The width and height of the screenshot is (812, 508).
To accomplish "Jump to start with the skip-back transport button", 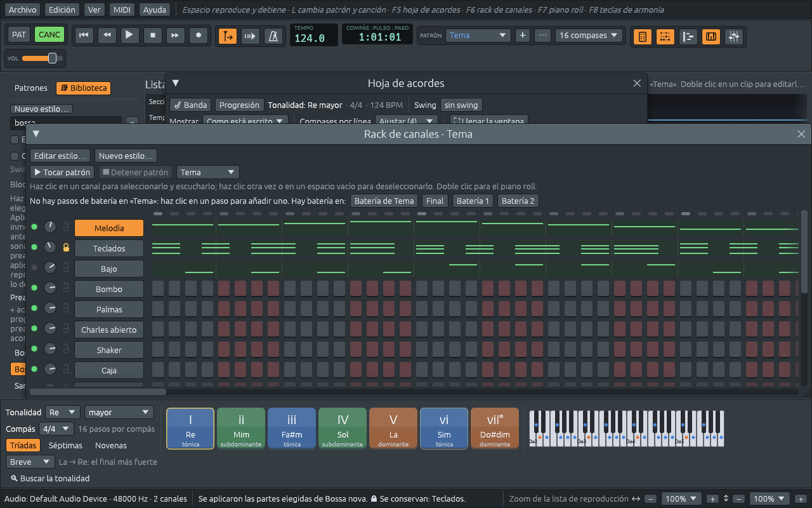I will click(83, 36).
